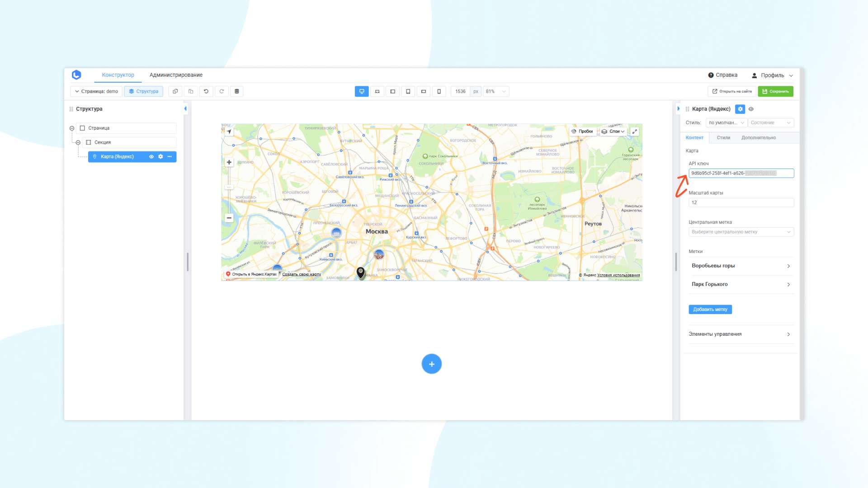Open the Страница: demo page selector
The image size is (868, 488).
coord(96,91)
